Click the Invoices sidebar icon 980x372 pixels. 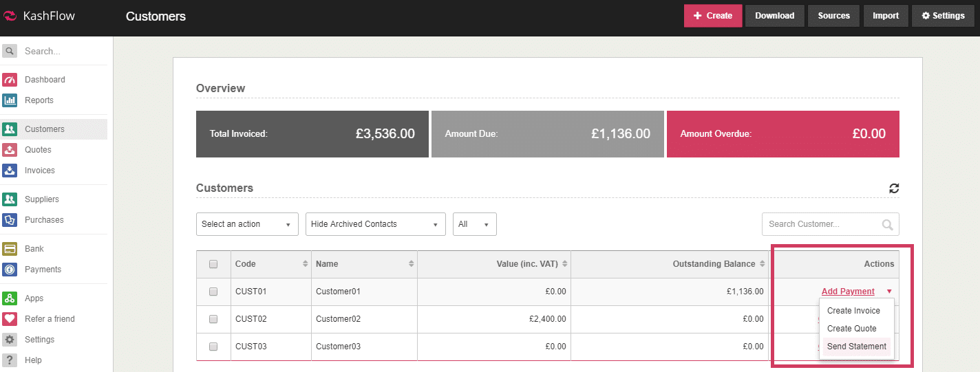(10, 171)
